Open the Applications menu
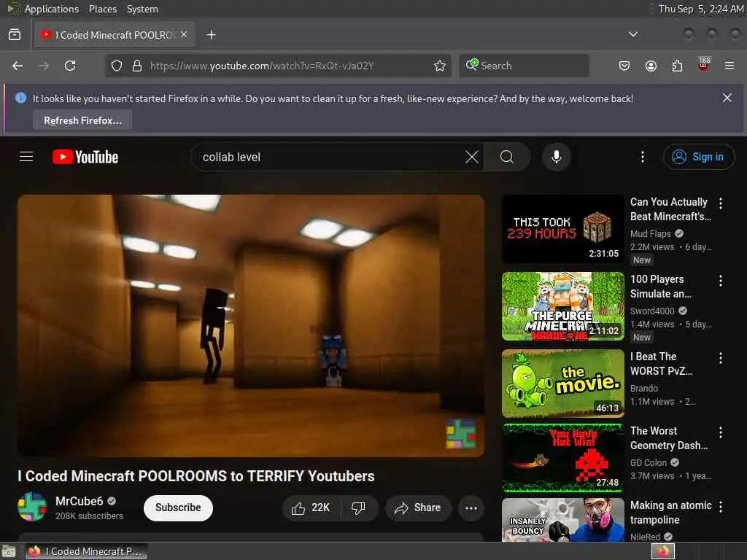This screenshot has height=560, width=747. click(52, 9)
